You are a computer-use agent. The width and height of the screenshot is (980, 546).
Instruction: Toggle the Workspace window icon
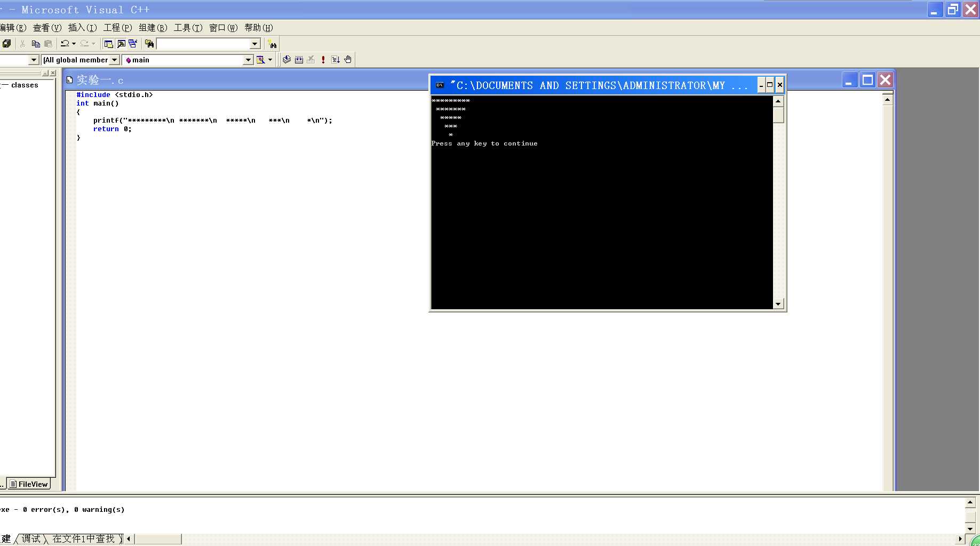point(109,44)
